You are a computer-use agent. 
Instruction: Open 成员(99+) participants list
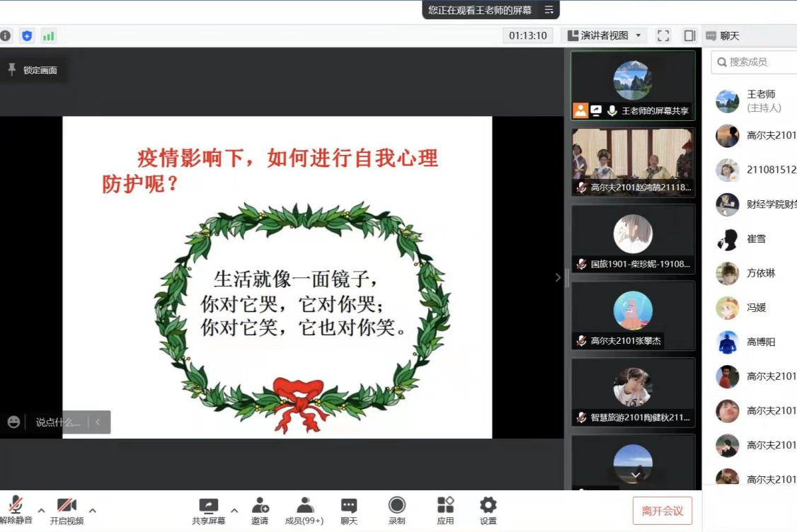click(x=304, y=506)
